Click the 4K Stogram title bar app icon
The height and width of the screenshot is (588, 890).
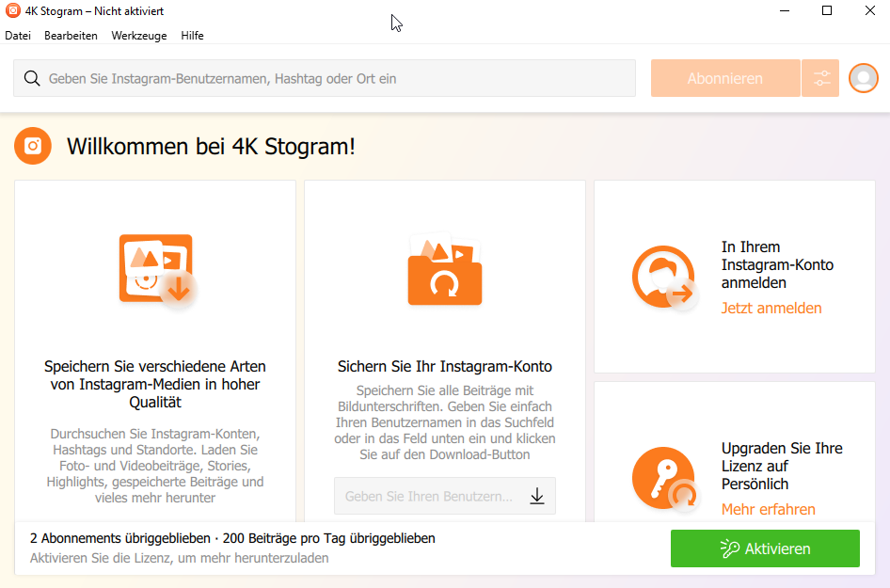point(12,10)
